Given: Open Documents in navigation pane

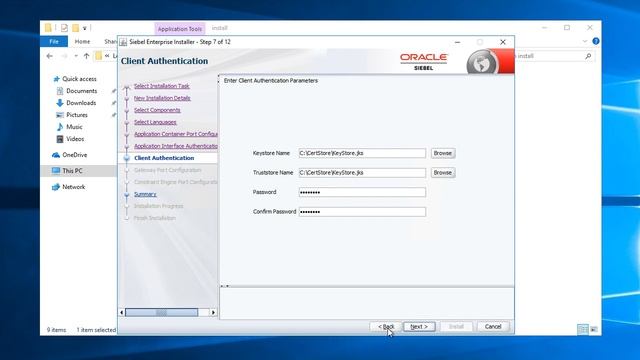Looking at the screenshot, I should [x=81, y=91].
